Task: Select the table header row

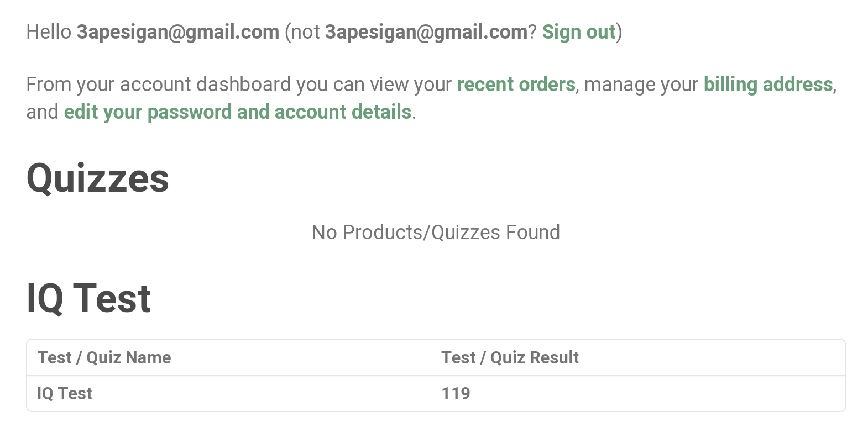Action: [332, 357]
